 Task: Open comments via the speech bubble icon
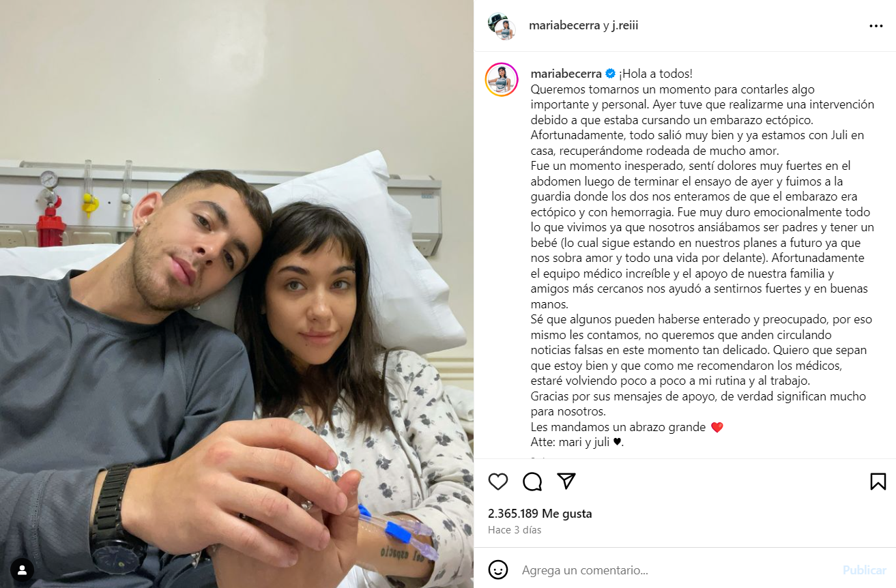click(532, 482)
